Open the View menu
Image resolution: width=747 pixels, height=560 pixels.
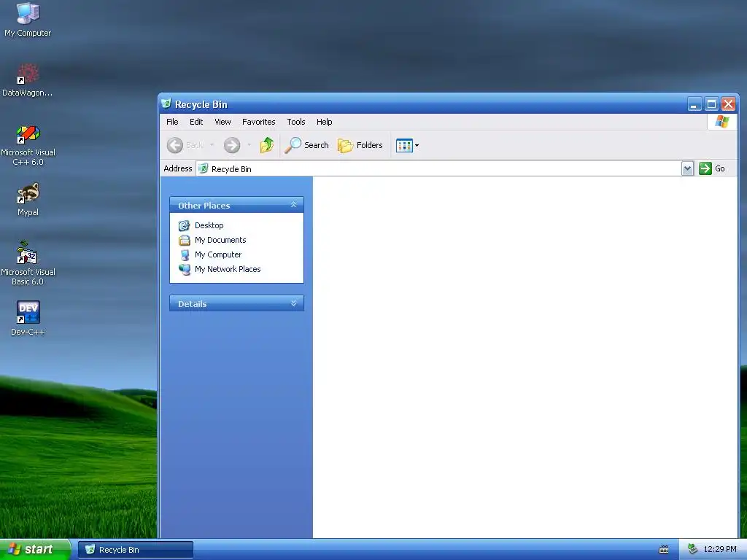coord(222,122)
